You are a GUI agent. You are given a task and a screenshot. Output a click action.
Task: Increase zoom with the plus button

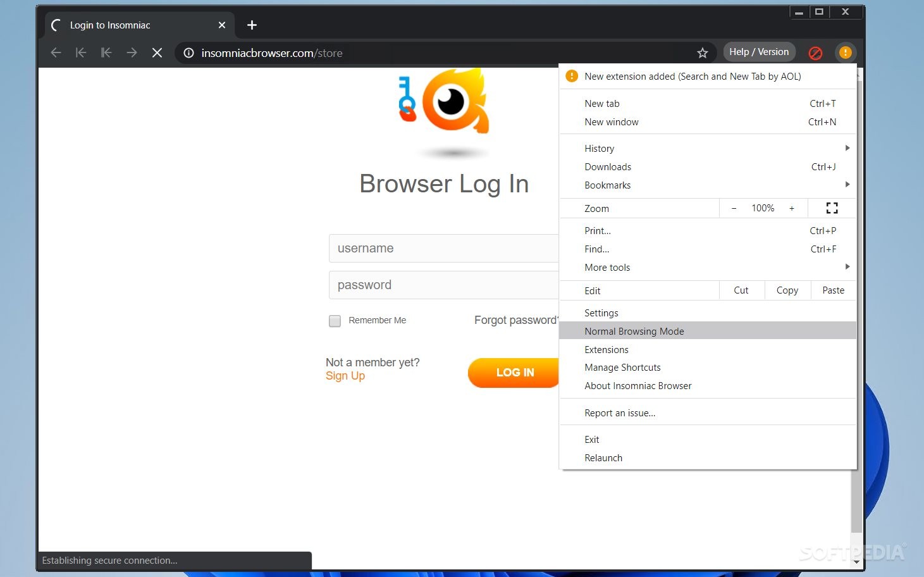[x=791, y=208]
